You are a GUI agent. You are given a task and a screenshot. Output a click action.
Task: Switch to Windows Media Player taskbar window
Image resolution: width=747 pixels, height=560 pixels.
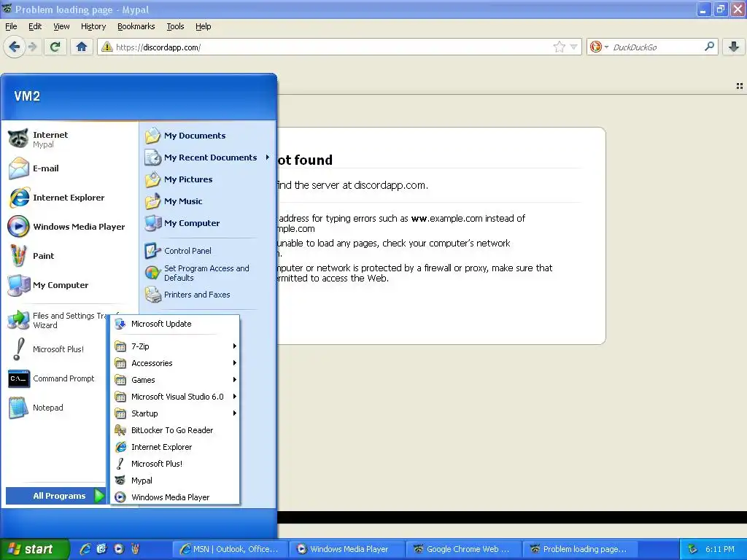click(x=348, y=549)
